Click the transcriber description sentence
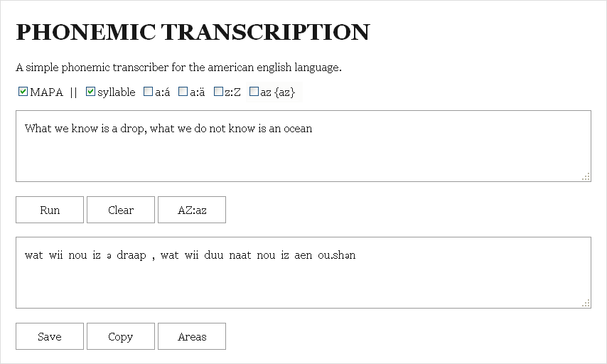Image resolution: width=607 pixels, height=364 pixels. coord(178,68)
